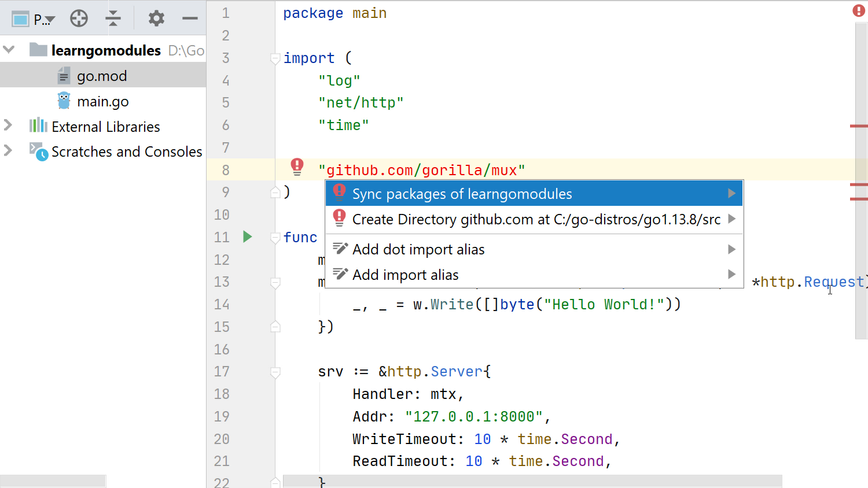Click line number 11 in gutter
Viewport: 868px width, 488px height.
tap(222, 237)
